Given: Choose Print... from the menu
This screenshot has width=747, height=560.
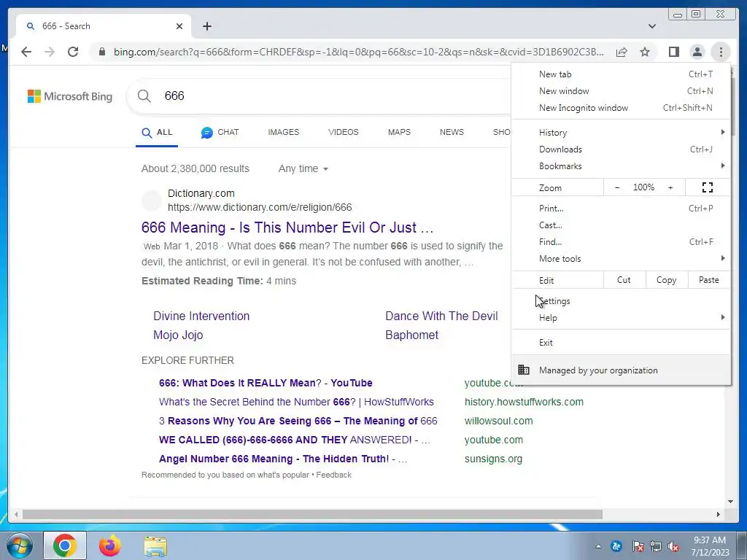Looking at the screenshot, I should (x=621, y=208).
